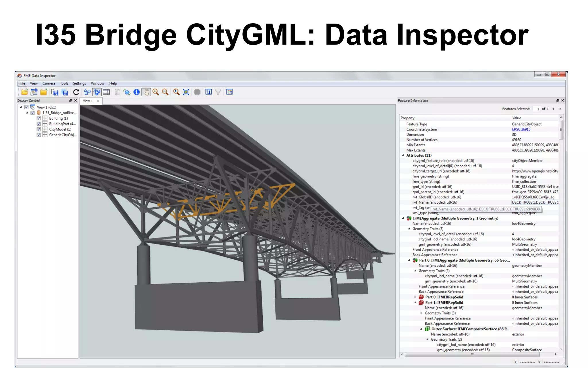Open the View menu
The width and height of the screenshot is (588, 368).
34,83
